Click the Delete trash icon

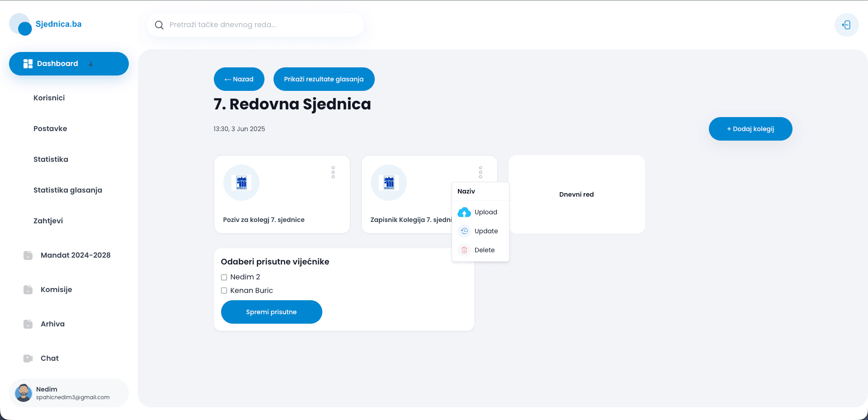(x=464, y=250)
